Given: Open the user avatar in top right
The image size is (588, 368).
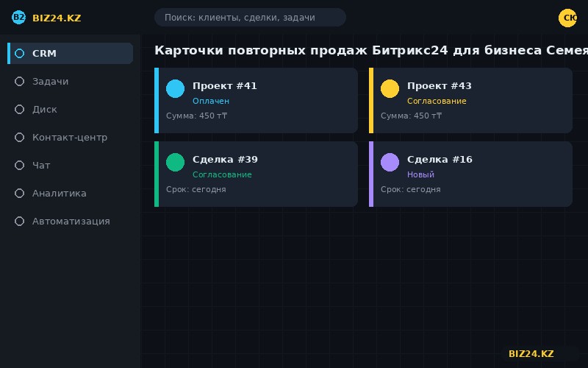Looking at the screenshot, I should [x=567, y=18].
